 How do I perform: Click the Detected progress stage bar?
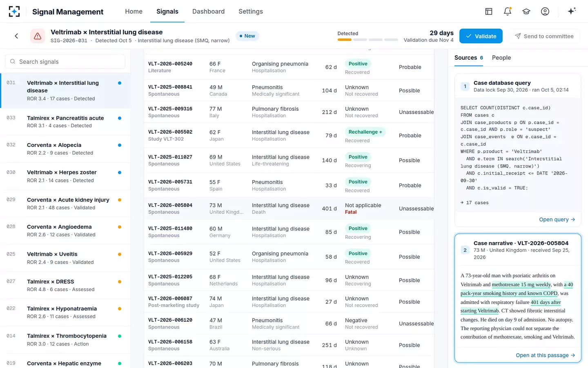[344, 40]
